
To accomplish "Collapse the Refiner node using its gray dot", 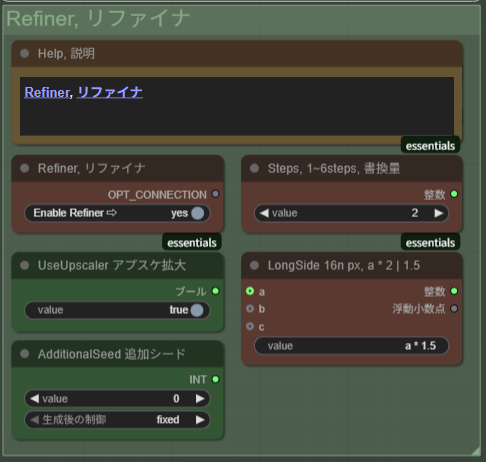I will pos(24,168).
